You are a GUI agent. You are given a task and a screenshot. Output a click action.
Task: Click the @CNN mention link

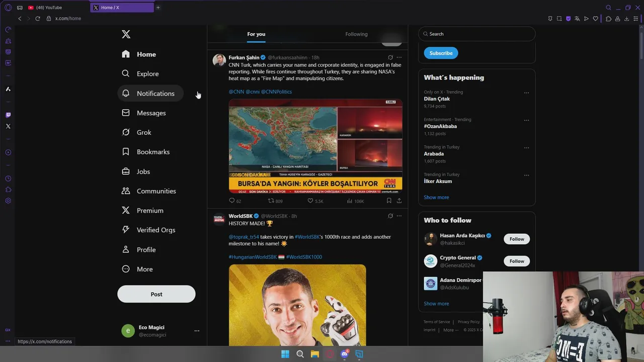236,92
